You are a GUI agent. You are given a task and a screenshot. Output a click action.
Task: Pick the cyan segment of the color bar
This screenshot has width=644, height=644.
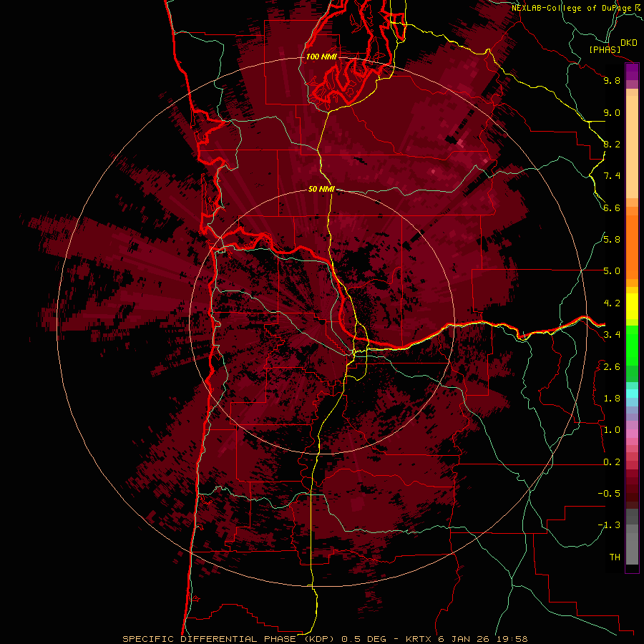pos(632,394)
